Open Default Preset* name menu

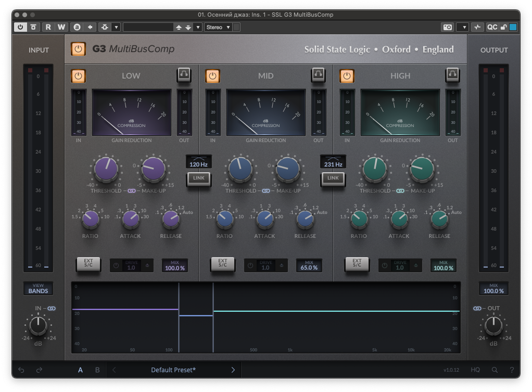coord(173,370)
